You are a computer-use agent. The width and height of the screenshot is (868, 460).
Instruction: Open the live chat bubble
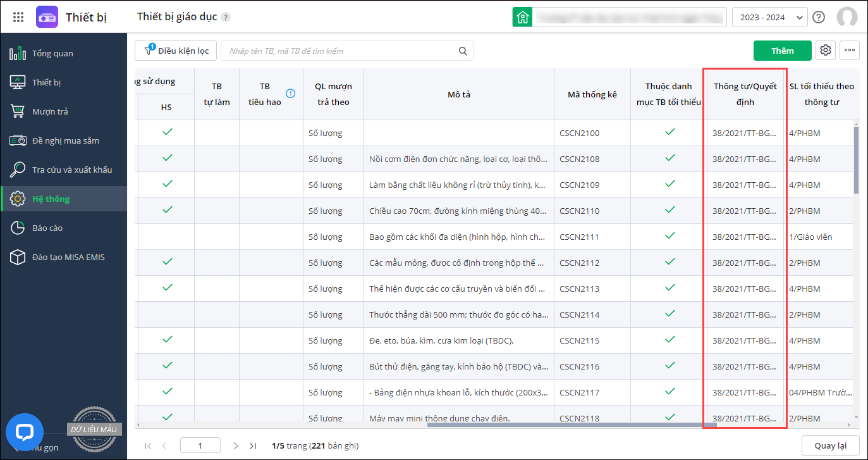pyautogui.click(x=24, y=432)
